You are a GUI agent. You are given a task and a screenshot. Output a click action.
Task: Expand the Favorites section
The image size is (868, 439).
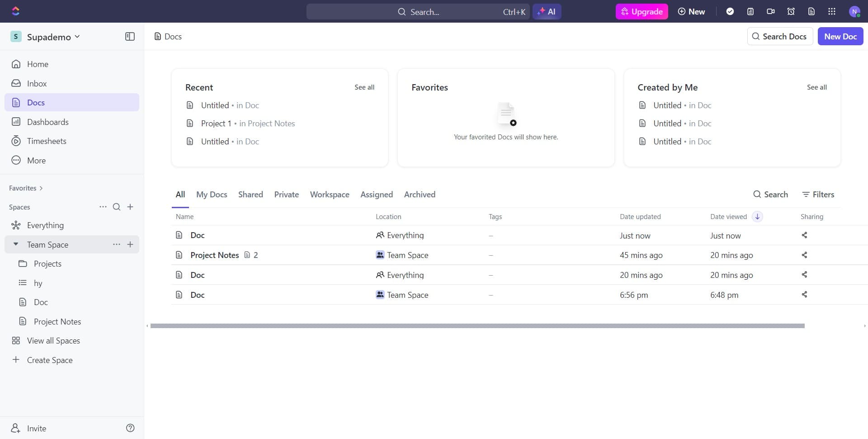click(x=41, y=188)
